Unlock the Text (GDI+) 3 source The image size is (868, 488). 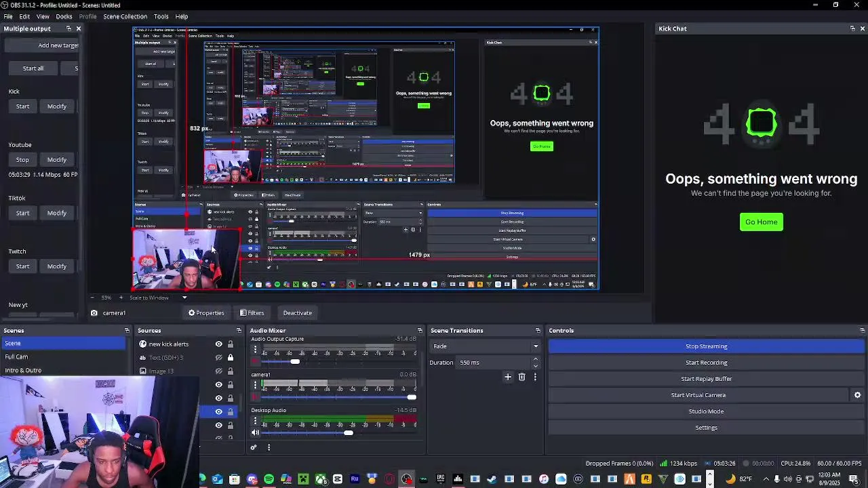click(x=230, y=358)
